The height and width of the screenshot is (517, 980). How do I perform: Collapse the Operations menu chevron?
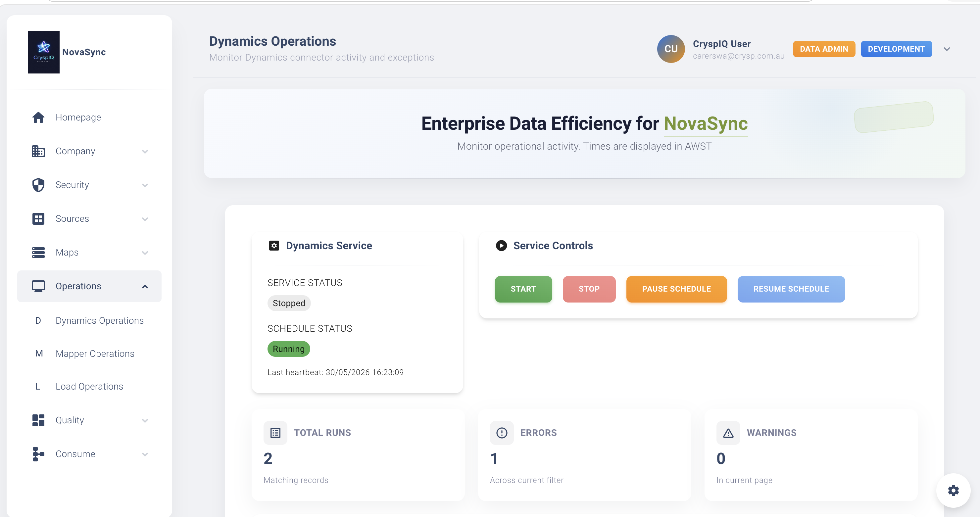(145, 286)
